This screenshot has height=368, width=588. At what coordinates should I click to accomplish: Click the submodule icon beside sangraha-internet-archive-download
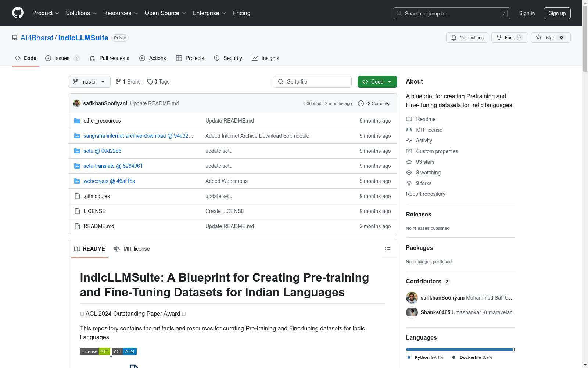pos(77,136)
